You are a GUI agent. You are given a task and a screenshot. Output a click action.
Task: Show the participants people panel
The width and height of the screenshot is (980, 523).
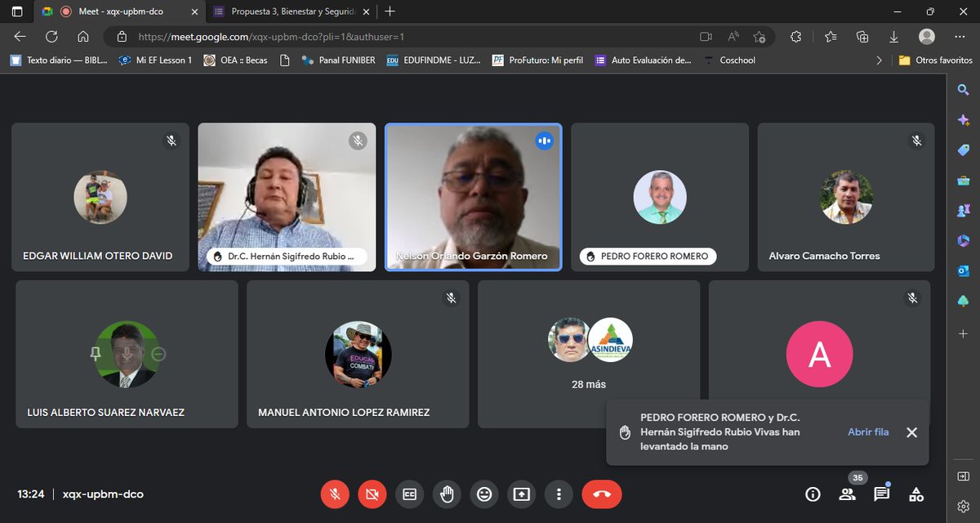point(847,494)
